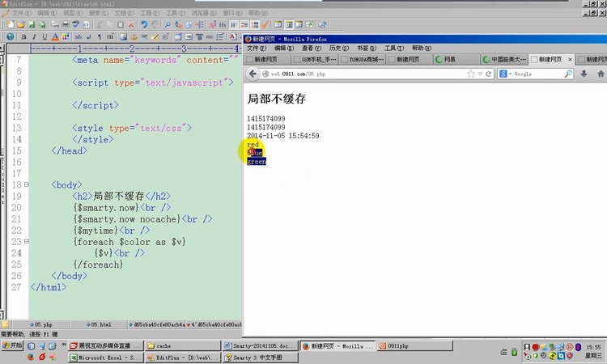Apply Bold tag from HTML toolbar
The width and height of the screenshot is (607, 364).
pos(24,36)
